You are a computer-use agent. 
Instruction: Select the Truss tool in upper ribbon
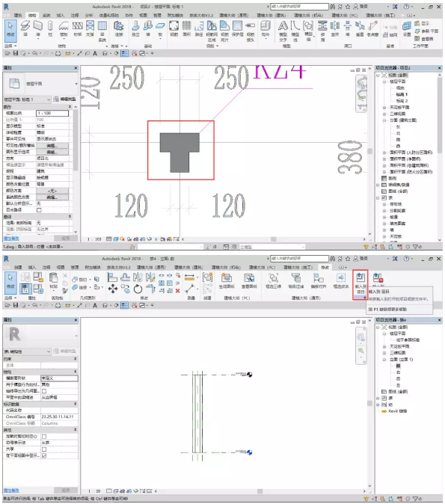[77, 28]
